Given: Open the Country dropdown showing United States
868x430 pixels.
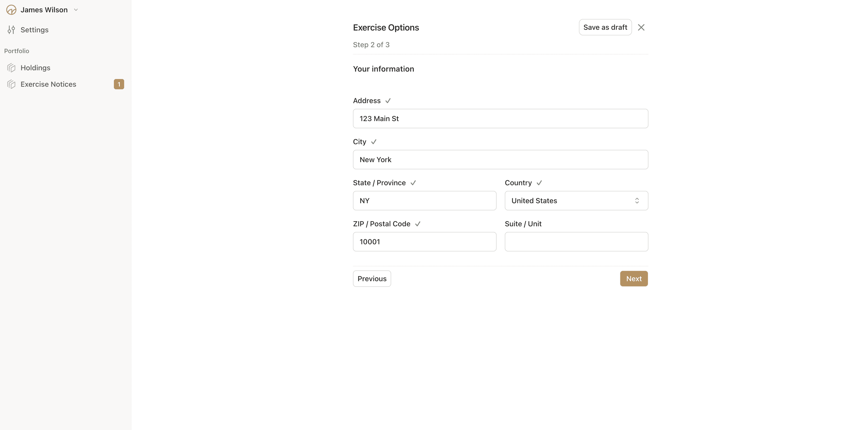Looking at the screenshot, I should tap(569, 201).
